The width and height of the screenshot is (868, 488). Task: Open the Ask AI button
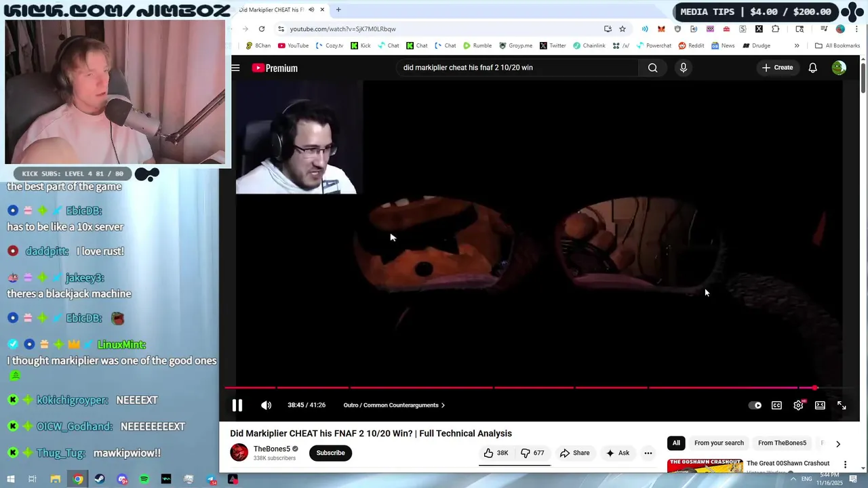click(618, 453)
